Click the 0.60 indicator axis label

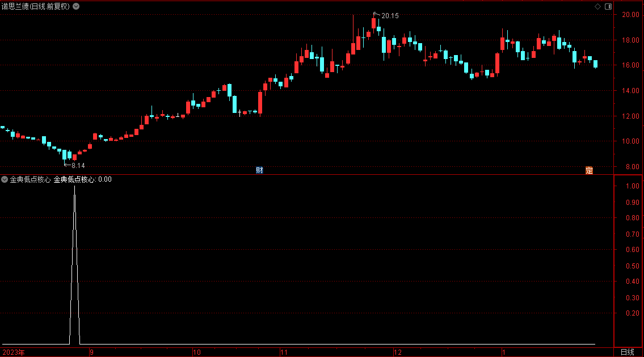[633, 250]
